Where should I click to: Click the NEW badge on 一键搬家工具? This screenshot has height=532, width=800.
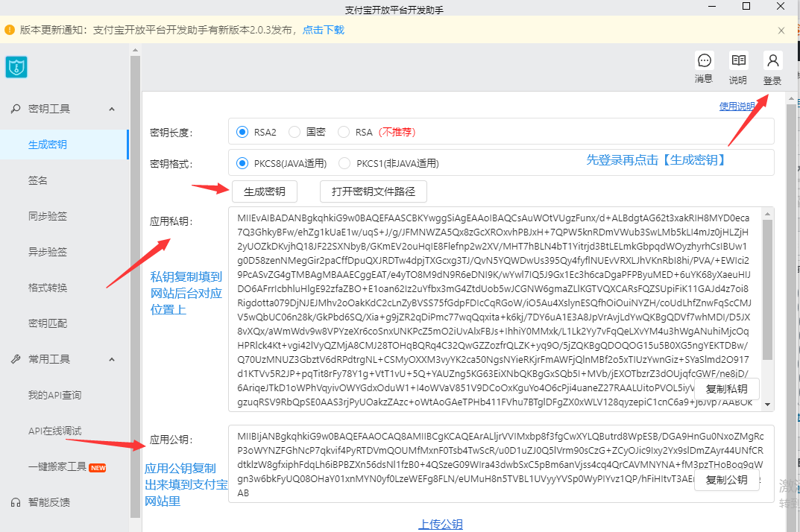(98, 467)
